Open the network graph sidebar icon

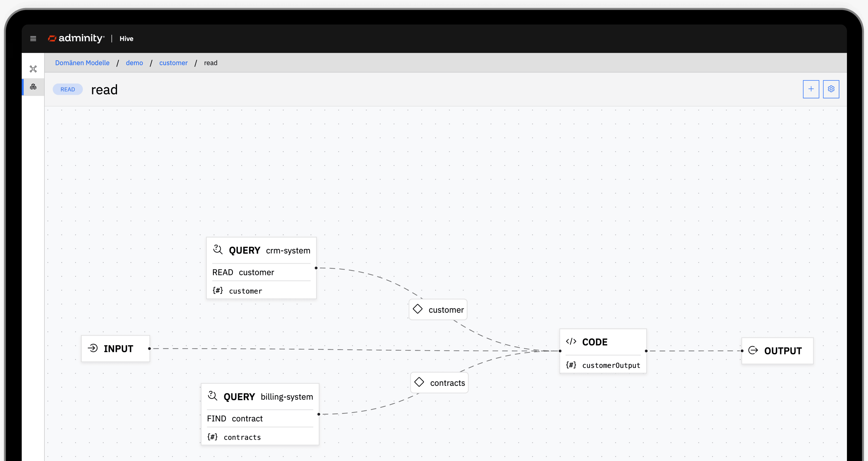click(x=33, y=69)
